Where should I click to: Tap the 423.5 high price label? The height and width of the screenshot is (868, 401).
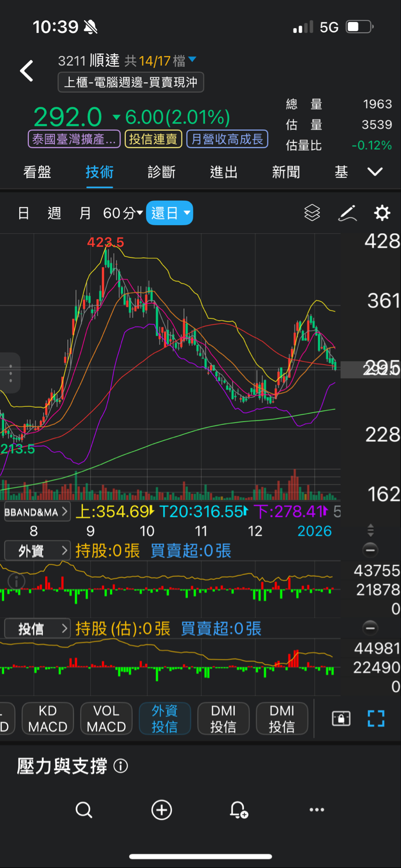pos(105,242)
